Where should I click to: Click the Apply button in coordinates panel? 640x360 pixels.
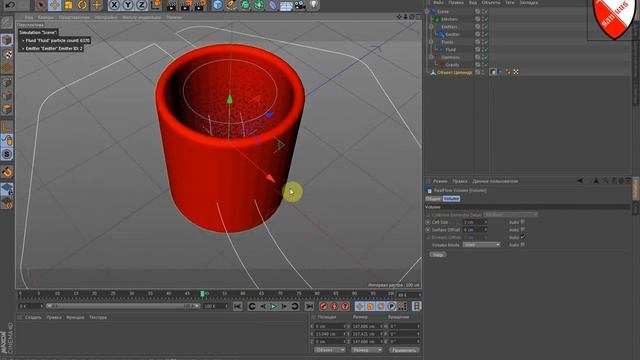coord(404,350)
